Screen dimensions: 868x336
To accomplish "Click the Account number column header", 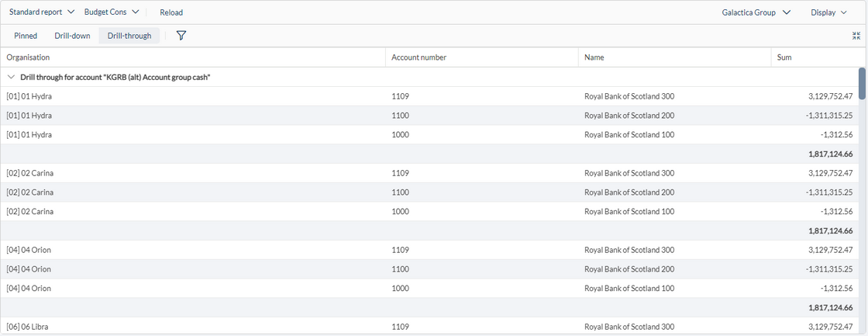I will pos(481,57).
